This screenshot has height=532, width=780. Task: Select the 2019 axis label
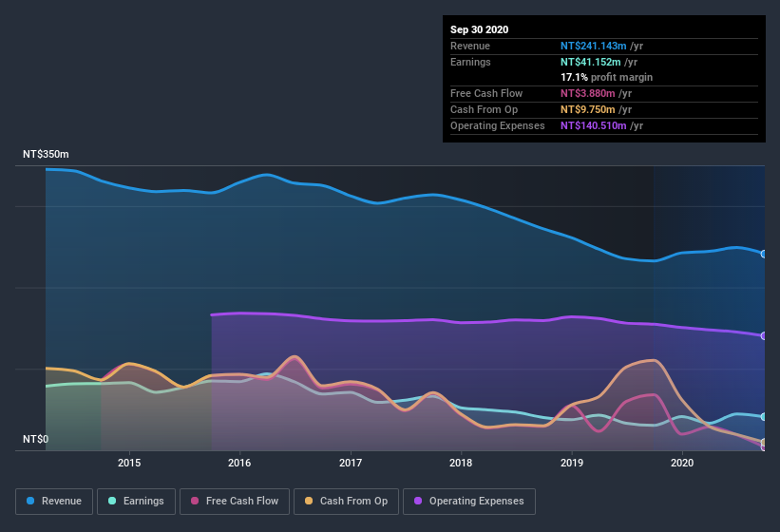pyautogui.click(x=572, y=463)
